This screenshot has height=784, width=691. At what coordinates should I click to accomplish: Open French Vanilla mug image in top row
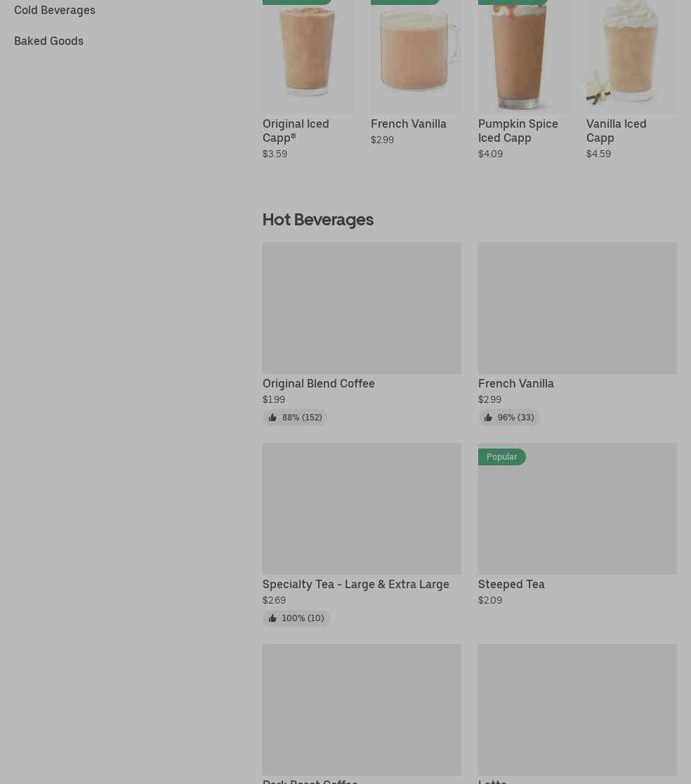[416, 56]
